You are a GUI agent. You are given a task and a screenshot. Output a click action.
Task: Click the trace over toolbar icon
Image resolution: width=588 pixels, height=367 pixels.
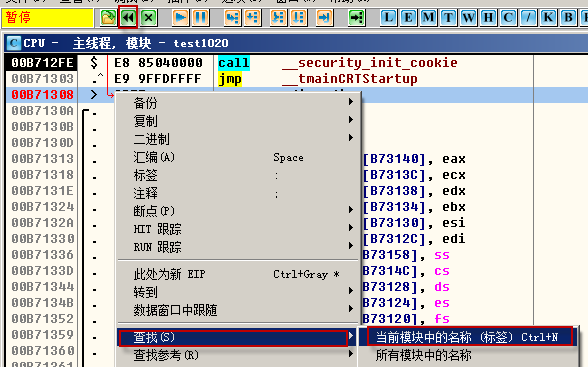pyautogui.click(x=298, y=17)
